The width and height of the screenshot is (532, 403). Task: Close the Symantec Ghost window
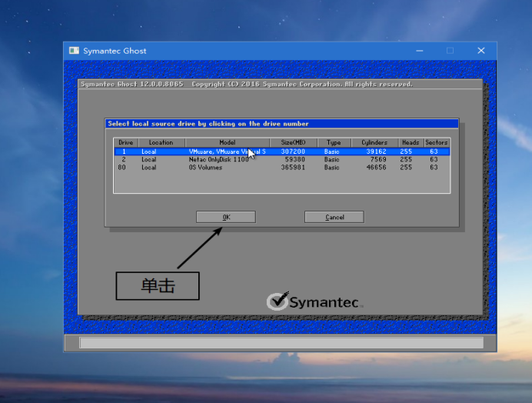tap(481, 51)
